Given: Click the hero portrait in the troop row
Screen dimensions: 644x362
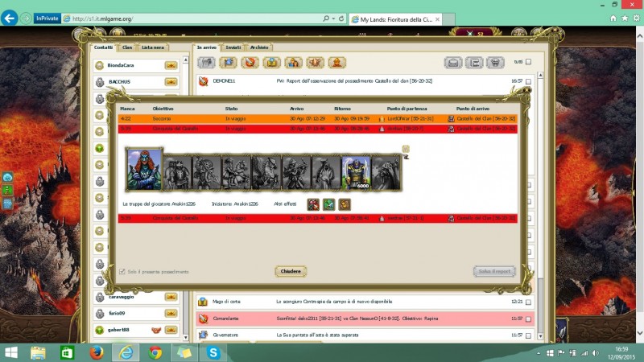Looking at the screenshot, I should coord(144,169).
